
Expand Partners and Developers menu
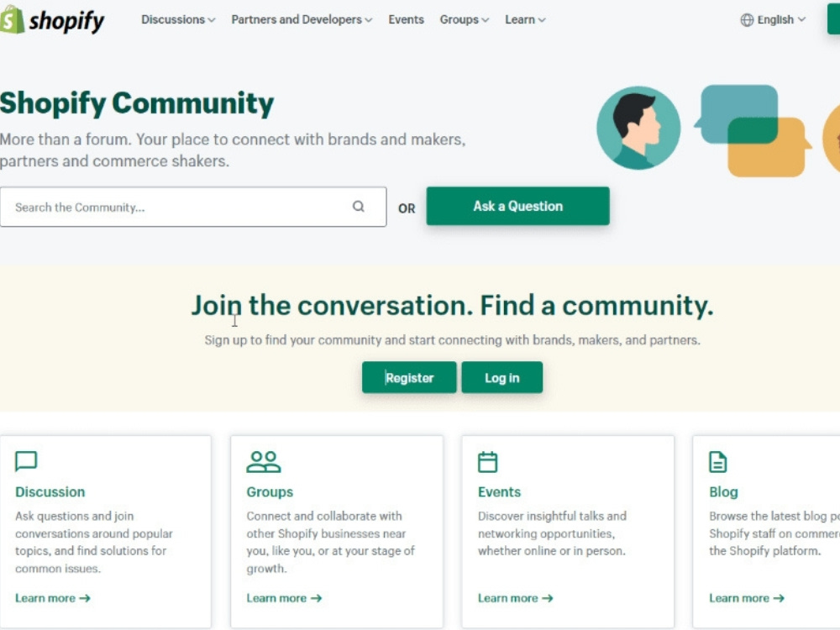pos(302,20)
